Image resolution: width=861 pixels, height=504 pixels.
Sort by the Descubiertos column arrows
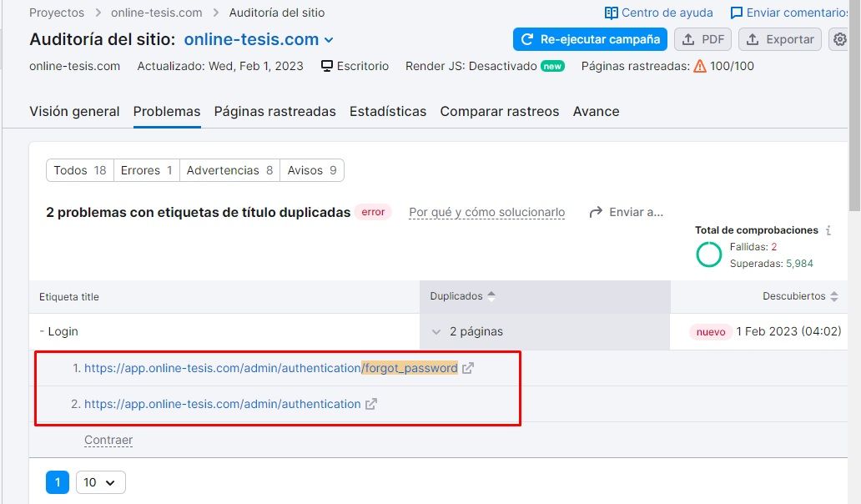click(834, 296)
